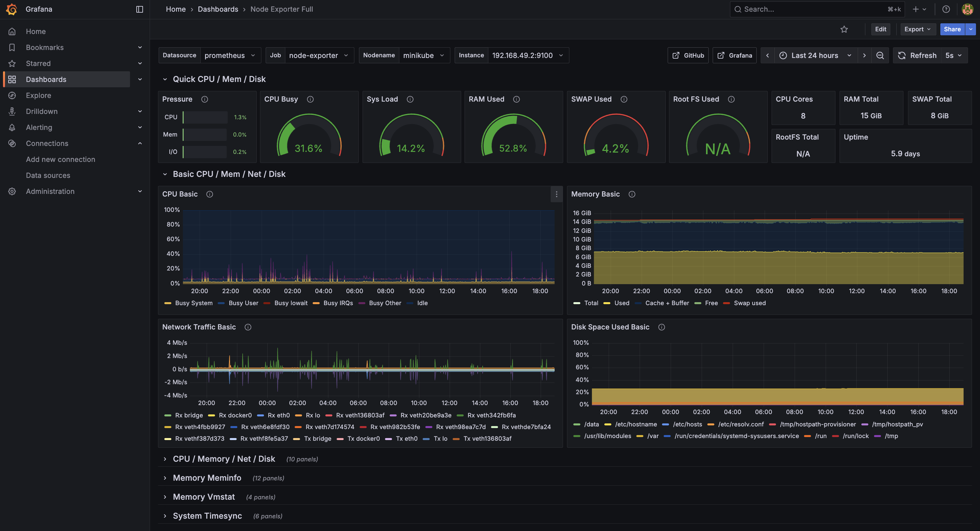Open CPU Basic panel three-dot menu

tap(556, 194)
